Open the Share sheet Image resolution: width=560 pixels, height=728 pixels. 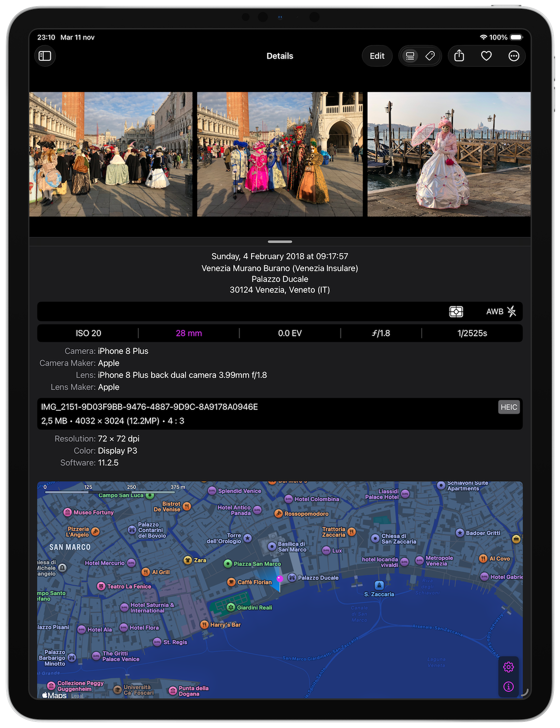tap(459, 56)
